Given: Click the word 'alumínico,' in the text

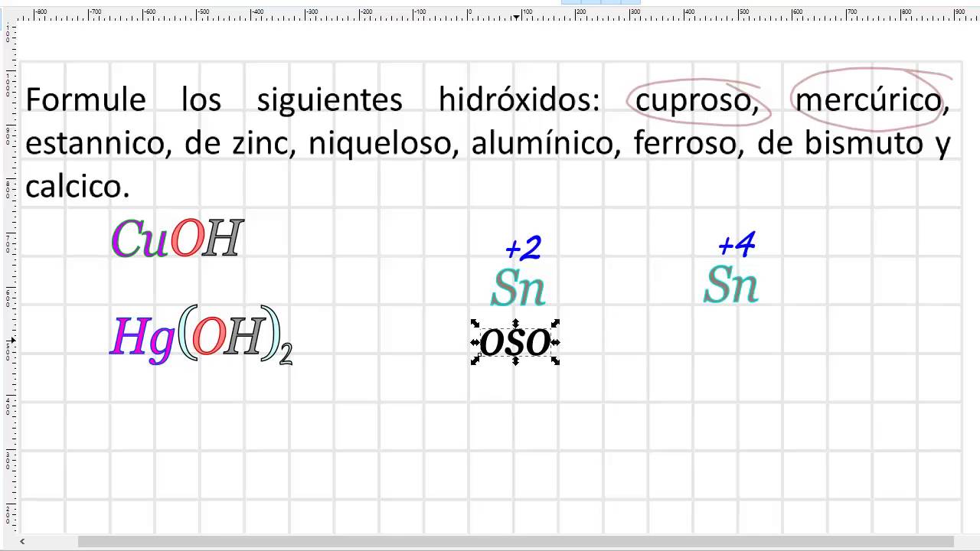Looking at the screenshot, I should [546, 143].
